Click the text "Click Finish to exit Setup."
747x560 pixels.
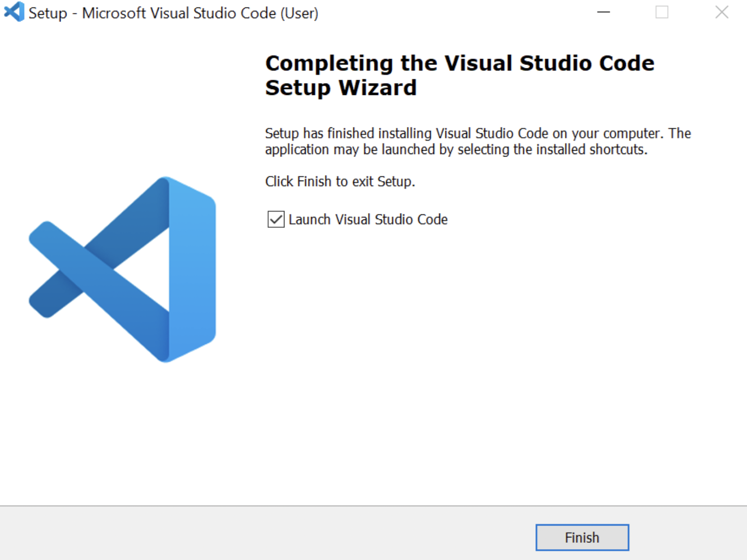tap(340, 182)
